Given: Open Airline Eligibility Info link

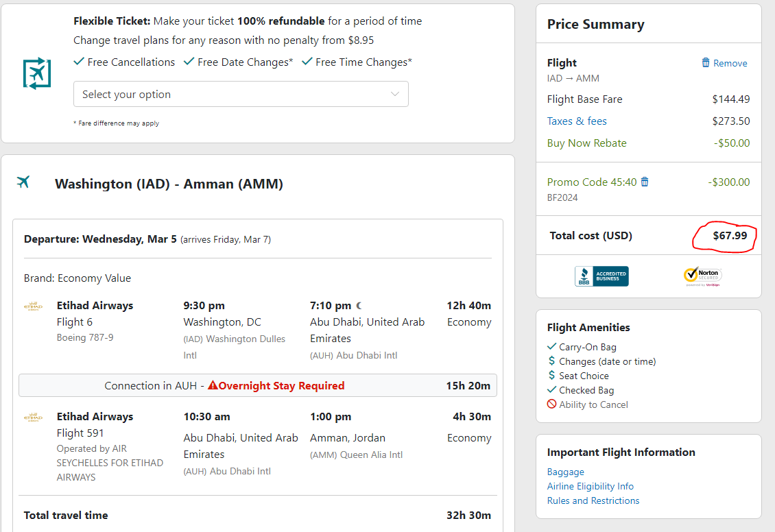Looking at the screenshot, I should point(590,486).
